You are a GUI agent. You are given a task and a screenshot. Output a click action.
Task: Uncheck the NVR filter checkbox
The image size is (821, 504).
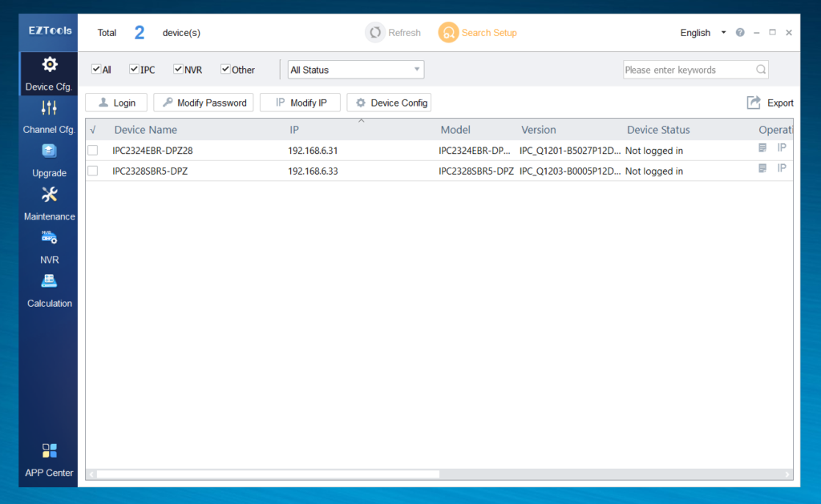click(x=178, y=70)
